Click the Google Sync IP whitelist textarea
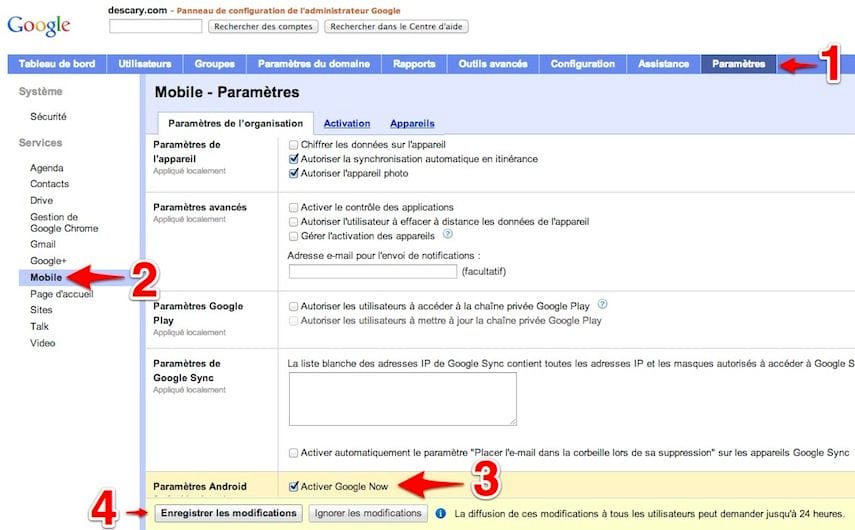The width and height of the screenshot is (855, 530). (402, 399)
